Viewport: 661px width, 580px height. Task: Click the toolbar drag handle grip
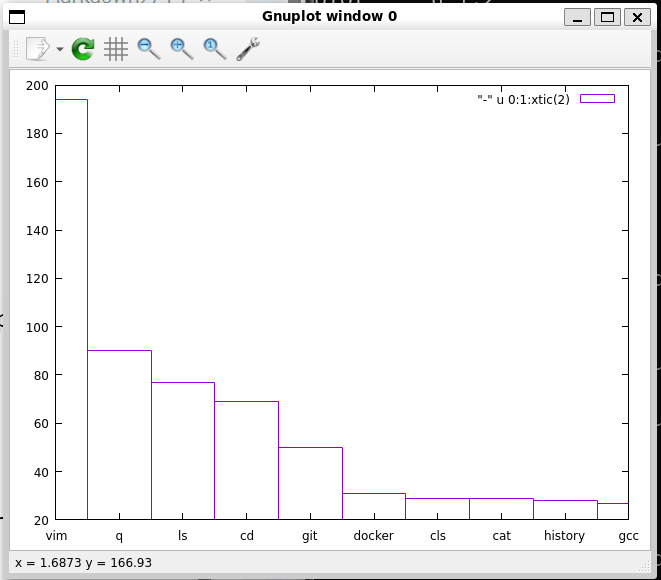tap(16, 49)
